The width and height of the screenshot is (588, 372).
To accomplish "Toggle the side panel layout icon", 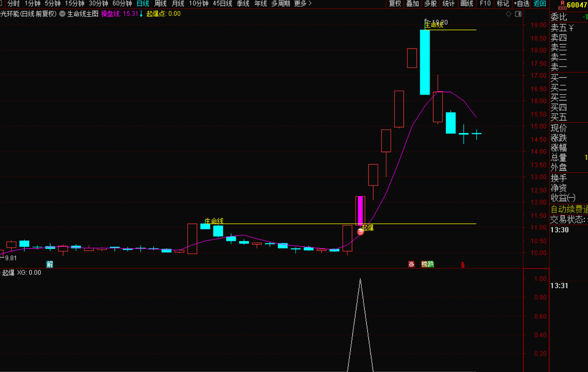I will (x=518, y=14).
